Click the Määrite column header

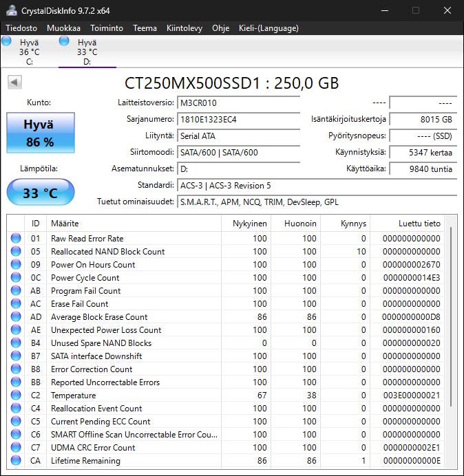pyautogui.click(x=134, y=224)
